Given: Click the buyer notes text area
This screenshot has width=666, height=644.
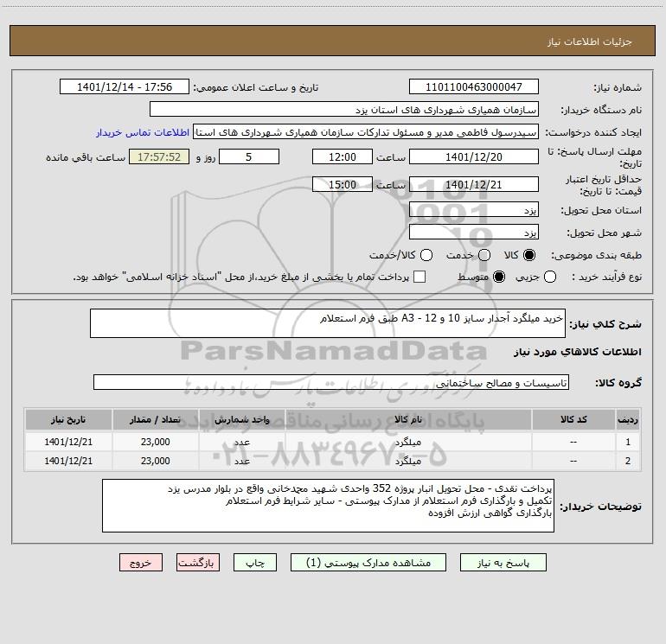Looking at the screenshot, I should pyautogui.click(x=328, y=506).
